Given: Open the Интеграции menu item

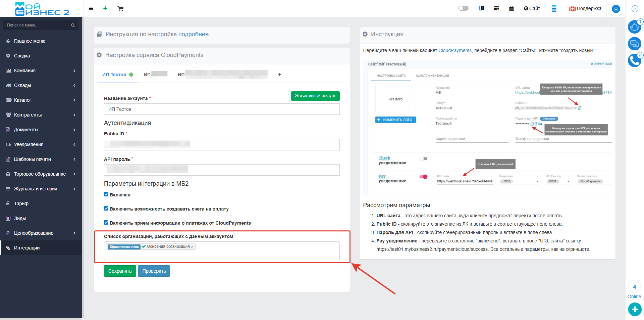Looking at the screenshot, I should tap(41, 248).
